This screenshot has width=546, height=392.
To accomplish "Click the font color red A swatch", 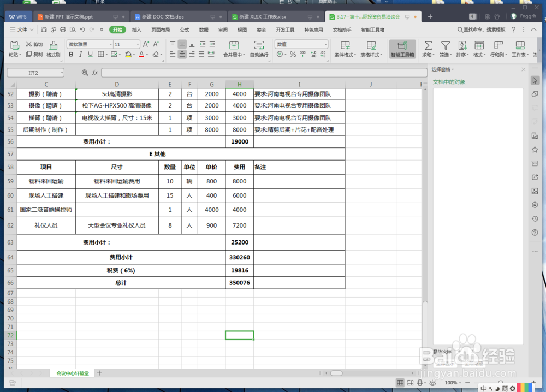I will point(141,54).
